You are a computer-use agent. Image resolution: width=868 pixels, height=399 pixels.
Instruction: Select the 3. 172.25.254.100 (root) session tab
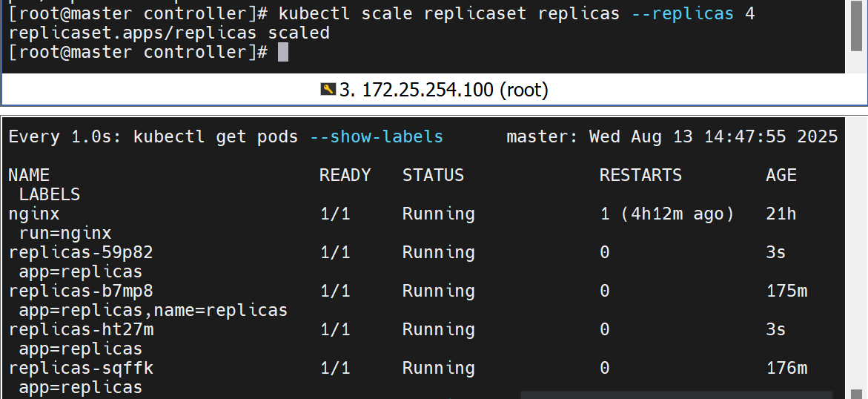click(434, 89)
